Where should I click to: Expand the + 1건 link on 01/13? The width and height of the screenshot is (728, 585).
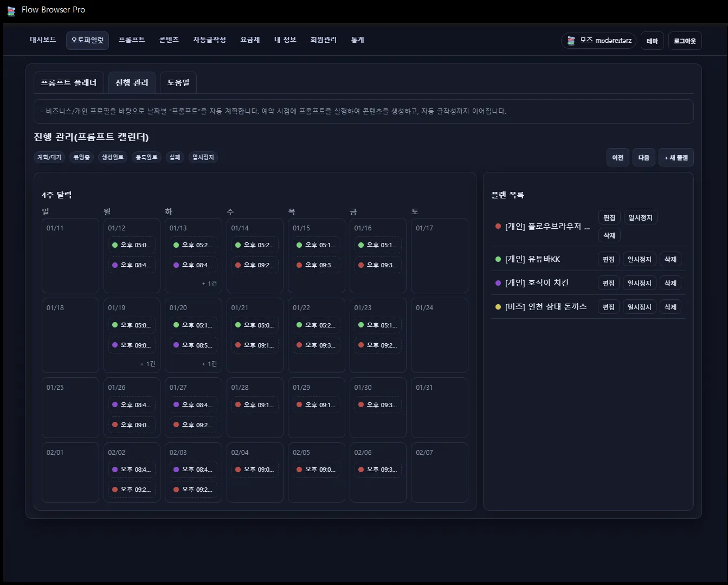click(209, 284)
